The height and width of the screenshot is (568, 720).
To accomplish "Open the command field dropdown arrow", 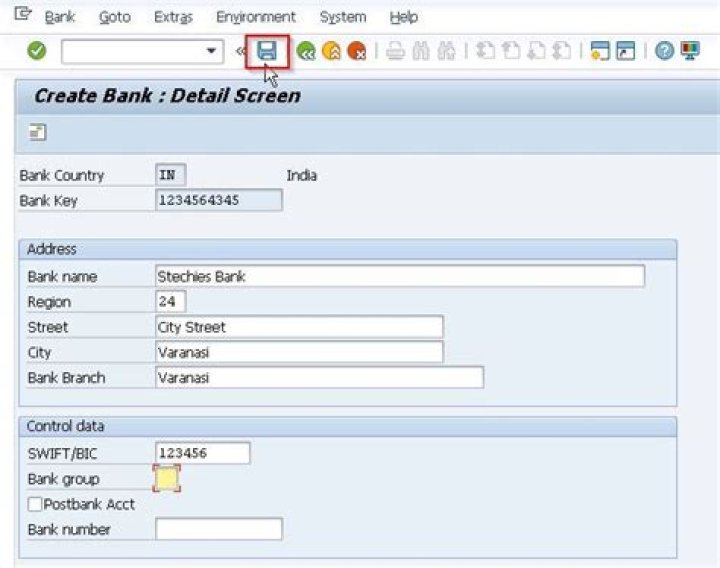I will point(211,51).
